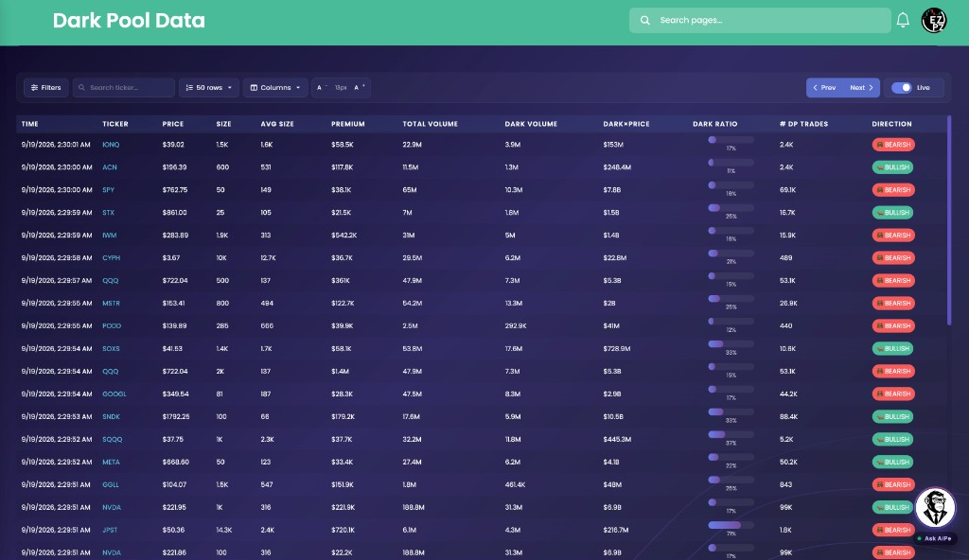Image resolution: width=969 pixels, height=560 pixels.
Task: Click the magnifier icon in Search pages
Action: coord(644,21)
